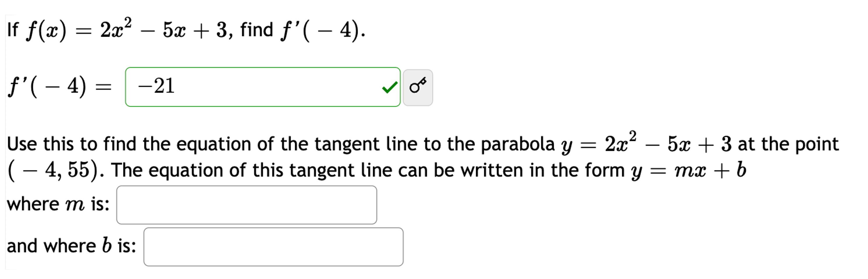Click the key symbol button beside the checkmark
The image size is (868, 279).
click(x=418, y=89)
